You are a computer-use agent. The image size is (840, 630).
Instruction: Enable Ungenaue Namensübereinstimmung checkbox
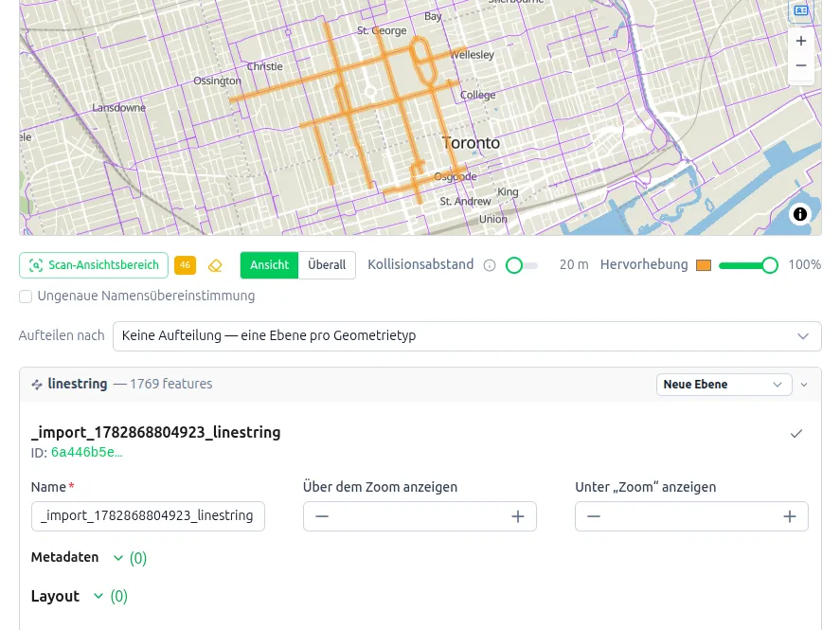pyautogui.click(x=26, y=297)
